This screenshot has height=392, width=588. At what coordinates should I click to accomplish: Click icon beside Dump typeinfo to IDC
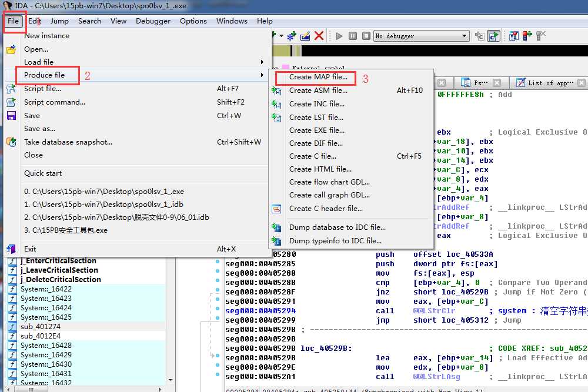click(277, 241)
